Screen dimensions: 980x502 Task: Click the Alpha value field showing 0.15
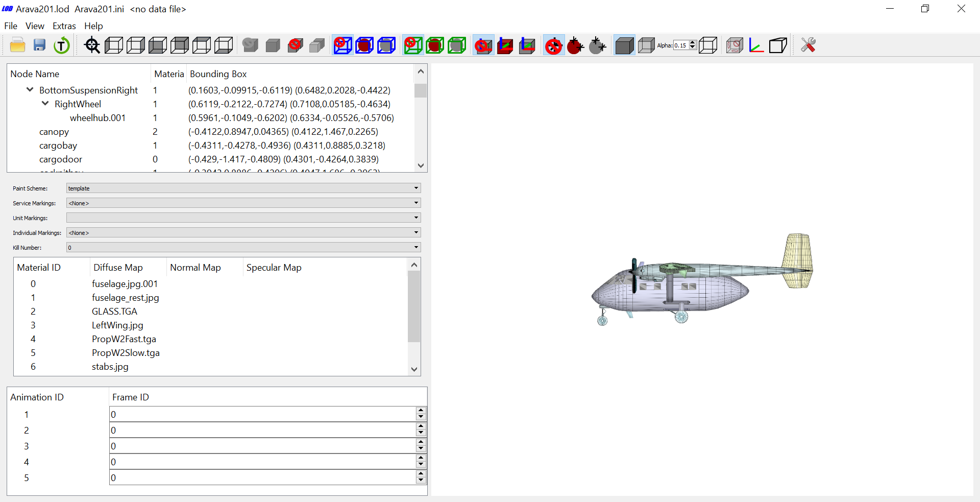coord(681,45)
